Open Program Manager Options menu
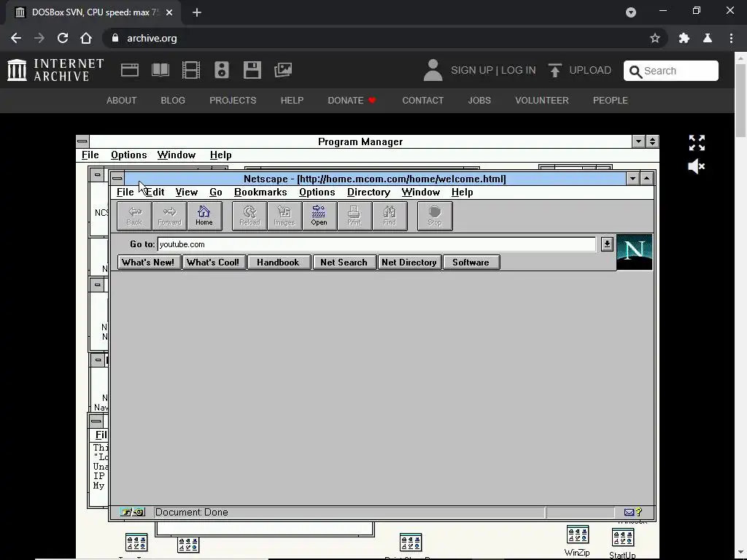Screen dimensions: 747x560 pos(128,155)
